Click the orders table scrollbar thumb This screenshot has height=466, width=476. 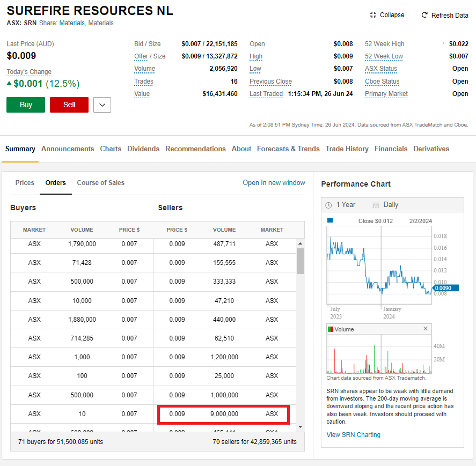tap(300, 261)
